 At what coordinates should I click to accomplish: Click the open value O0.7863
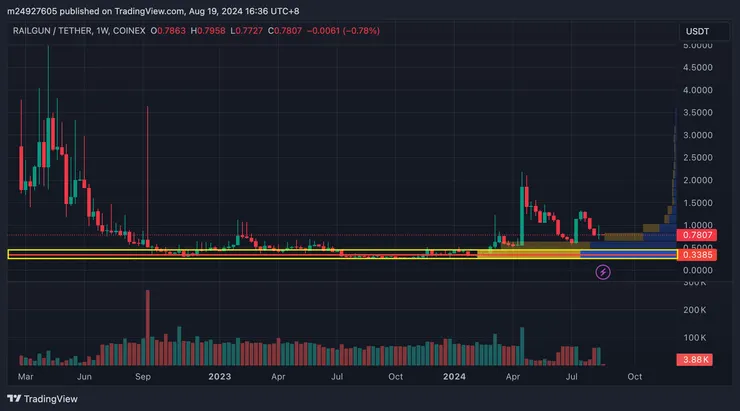click(168, 31)
